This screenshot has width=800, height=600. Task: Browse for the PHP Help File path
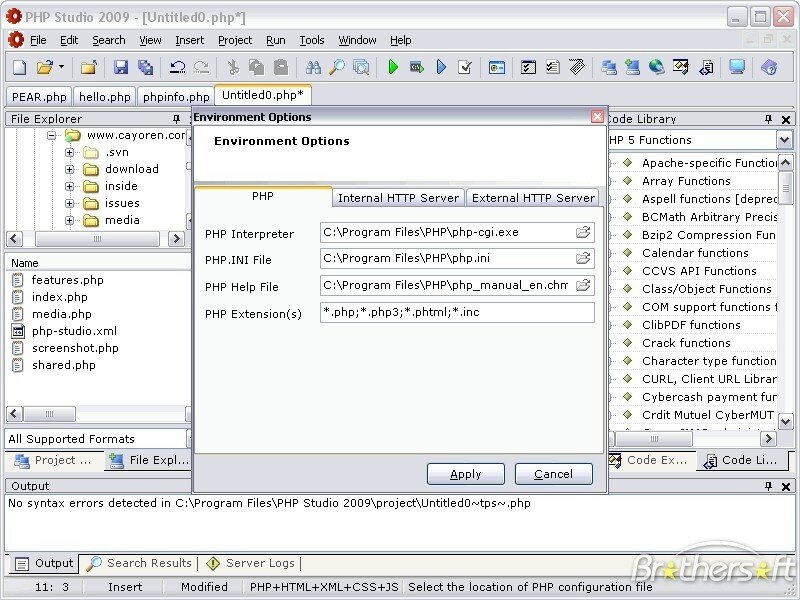[583, 285]
